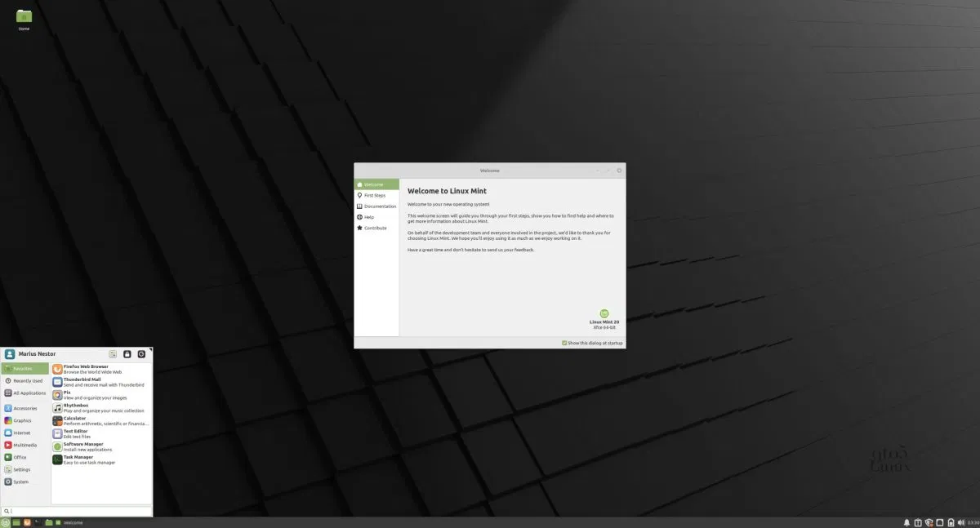Image resolution: width=980 pixels, height=528 pixels.
Task: Show All Applications in menu
Action: pyautogui.click(x=25, y=393)
